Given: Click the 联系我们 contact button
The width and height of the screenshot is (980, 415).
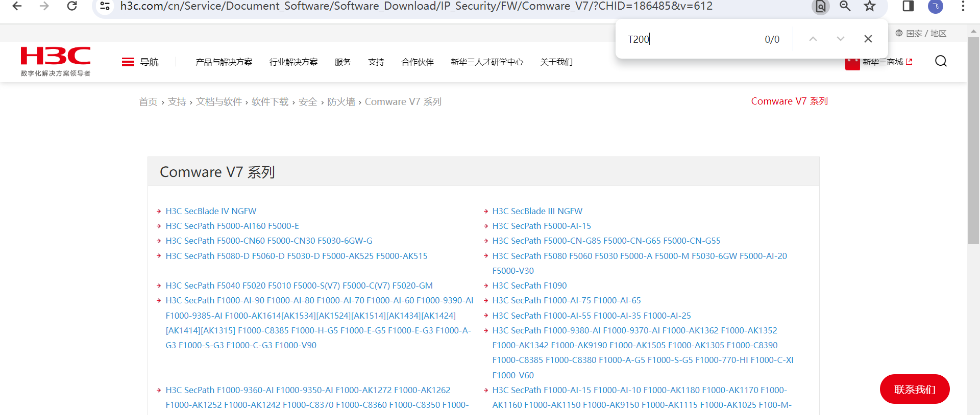Looking at the screenshot, I should [915, 389].
